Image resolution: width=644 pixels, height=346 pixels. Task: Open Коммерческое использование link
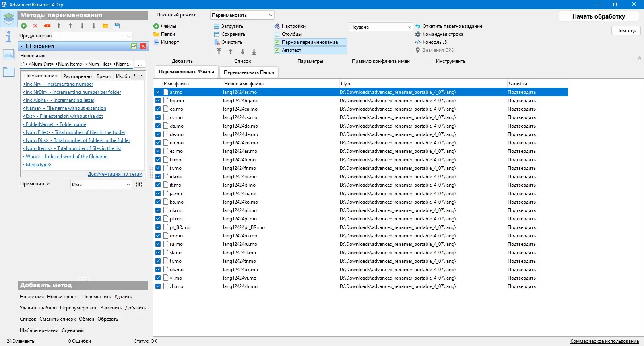click(605, 341)
